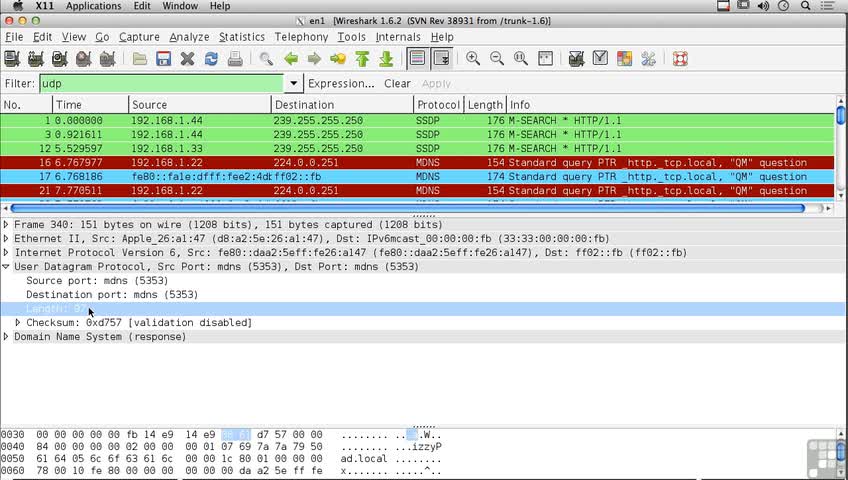The height and width of the screenshot is (480, 848).
Task: Open the Analyze menu
Action: click(189, 37)
